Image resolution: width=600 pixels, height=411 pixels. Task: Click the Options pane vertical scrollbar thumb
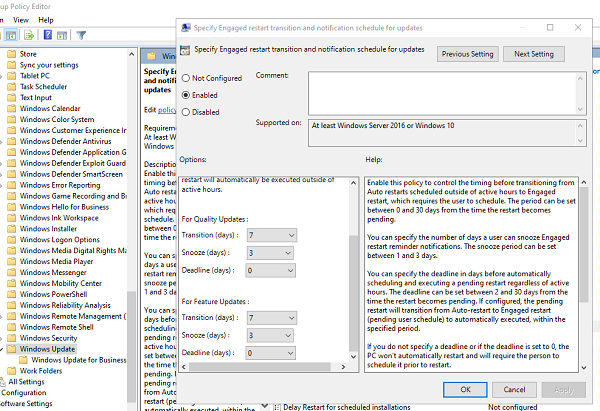tap(354, 293)
